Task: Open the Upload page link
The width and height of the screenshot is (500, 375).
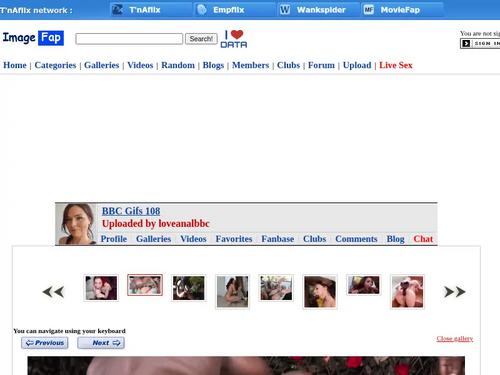Action: coord(357,65)
